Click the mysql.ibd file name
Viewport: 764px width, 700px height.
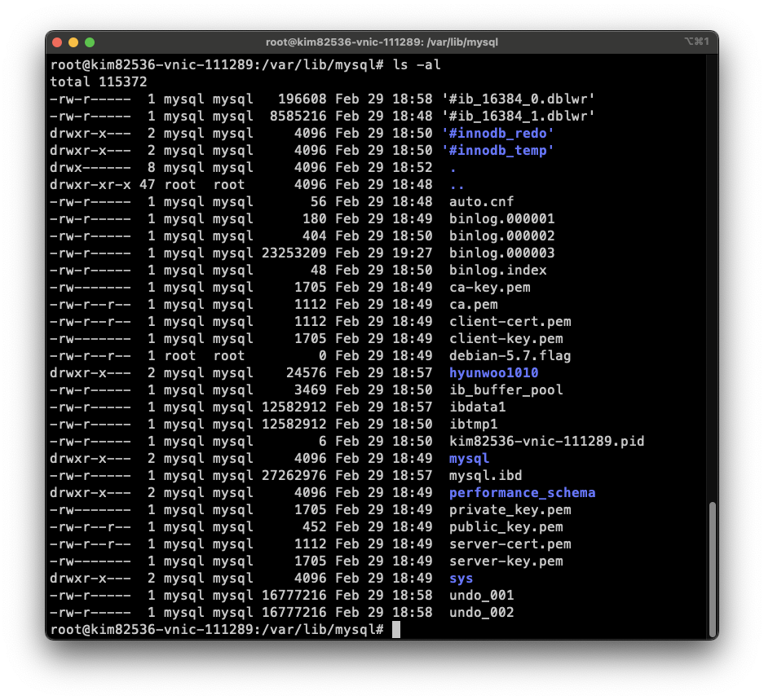click(486, 475)
